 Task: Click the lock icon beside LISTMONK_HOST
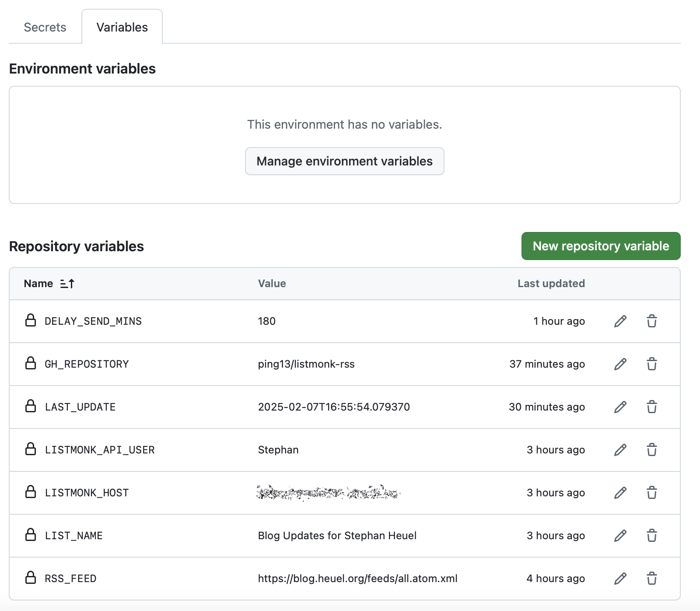pos(31,492)
